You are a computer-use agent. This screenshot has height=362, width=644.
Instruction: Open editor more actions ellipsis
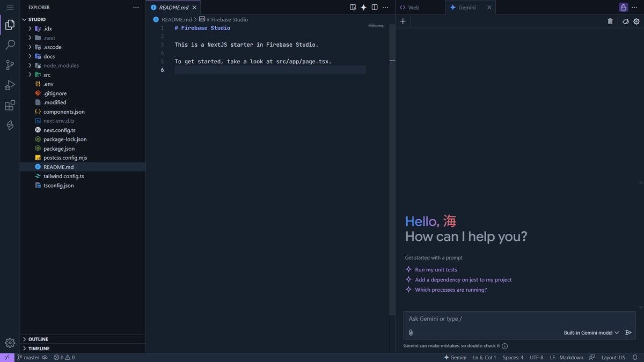point(385,8)
